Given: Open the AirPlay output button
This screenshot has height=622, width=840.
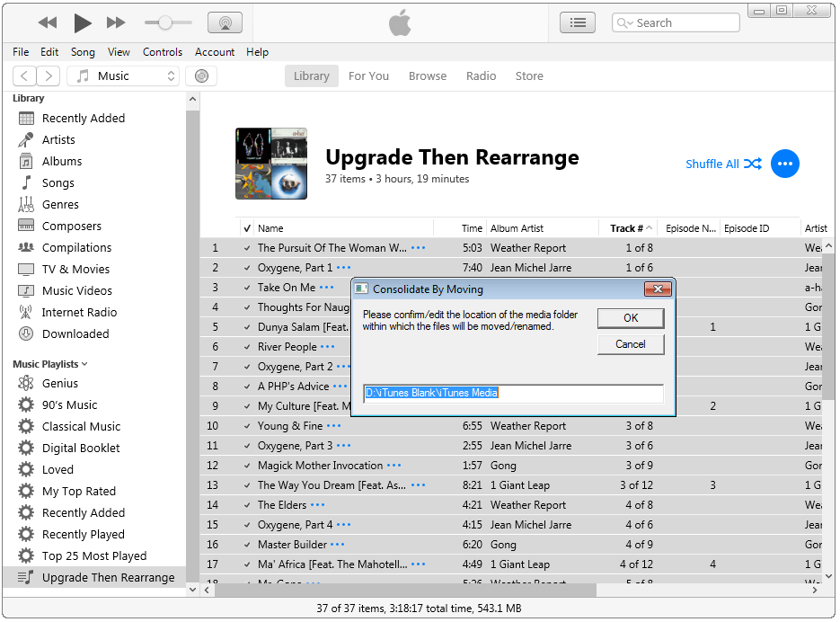Looking at the screenshot, I should click(x=225, y=22).
